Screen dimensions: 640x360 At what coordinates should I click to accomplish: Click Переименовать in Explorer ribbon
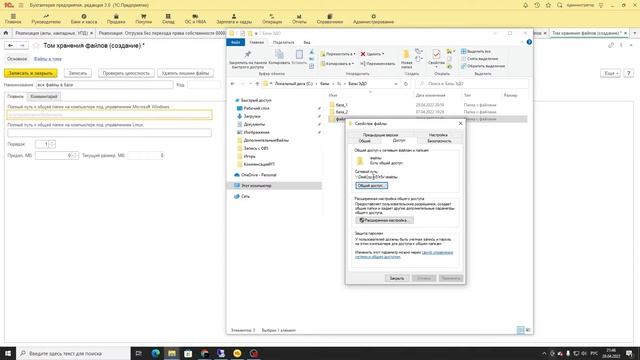(x=378, y=64)
